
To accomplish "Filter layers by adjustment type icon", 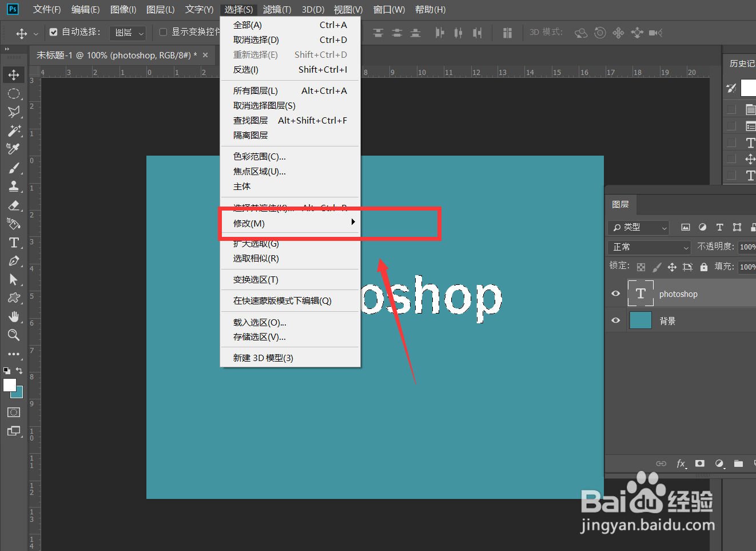I will [x=703, y=227].
